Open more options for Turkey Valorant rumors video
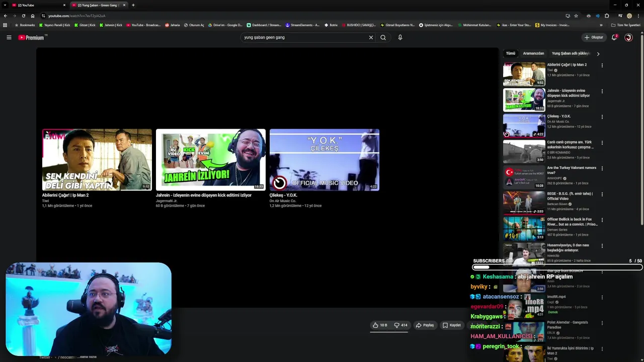 (602, 168)
